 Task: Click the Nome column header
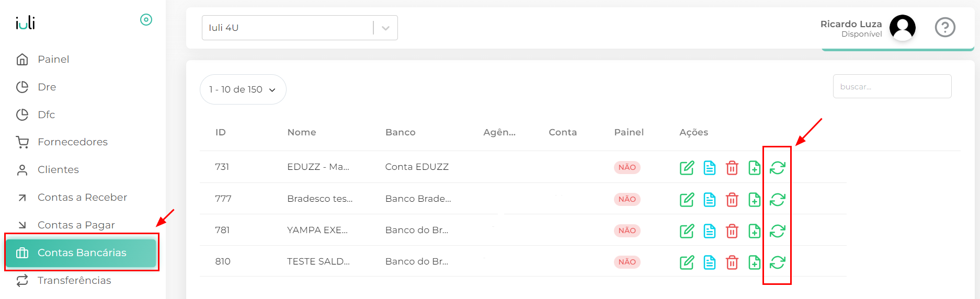pyautogui.click(x=302, y=132)
